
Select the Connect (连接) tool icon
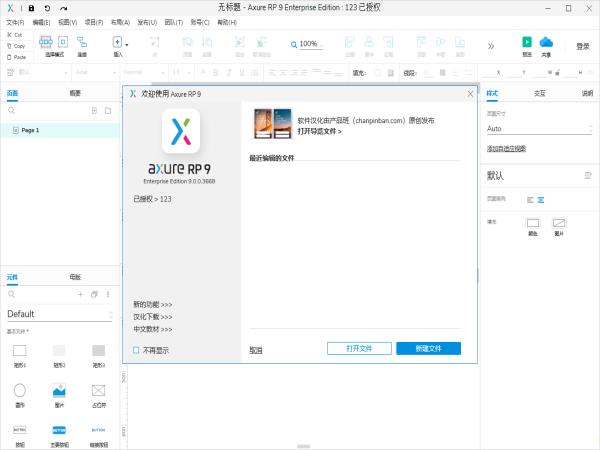[82, 42]
